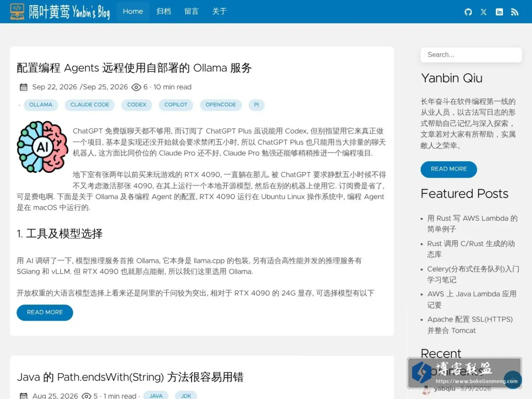The height and width of the screenshot is (399, 532).
Task: Open the 留言 guestbook nav item
Action: pos(192,12)
